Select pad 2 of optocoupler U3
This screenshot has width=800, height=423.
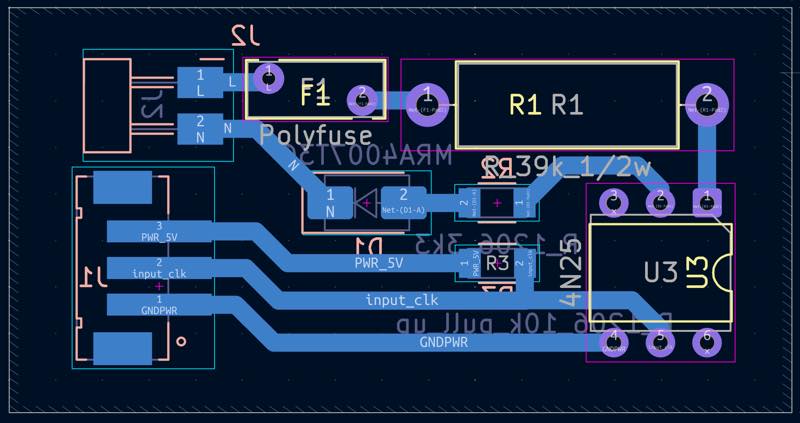[x=660, y=202]
